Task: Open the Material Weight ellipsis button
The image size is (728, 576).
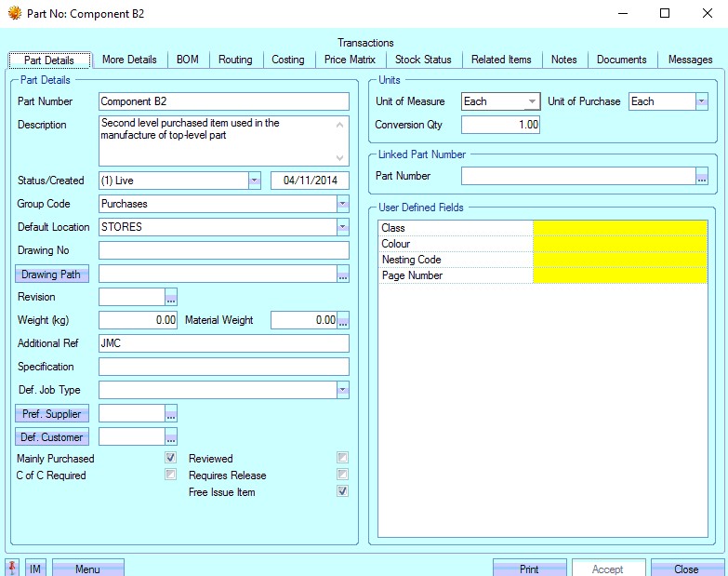Action: point(342,321)
